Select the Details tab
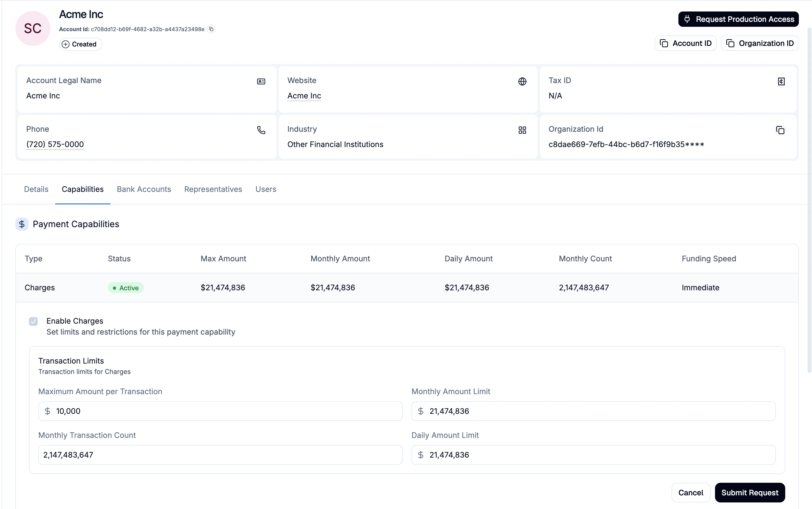812x509 pixels. tap(36, 189)
